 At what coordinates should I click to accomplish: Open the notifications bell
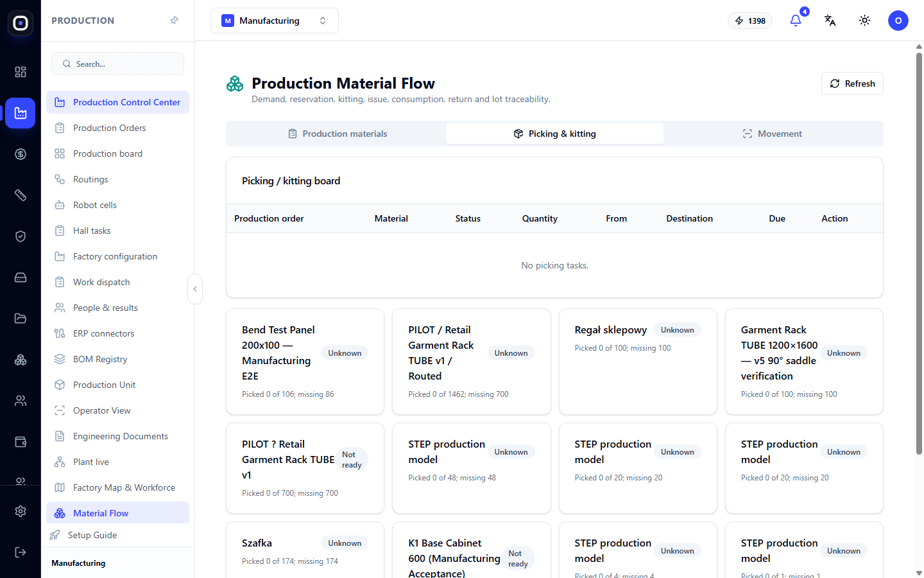pyautogui.click(x=796, y=21)
